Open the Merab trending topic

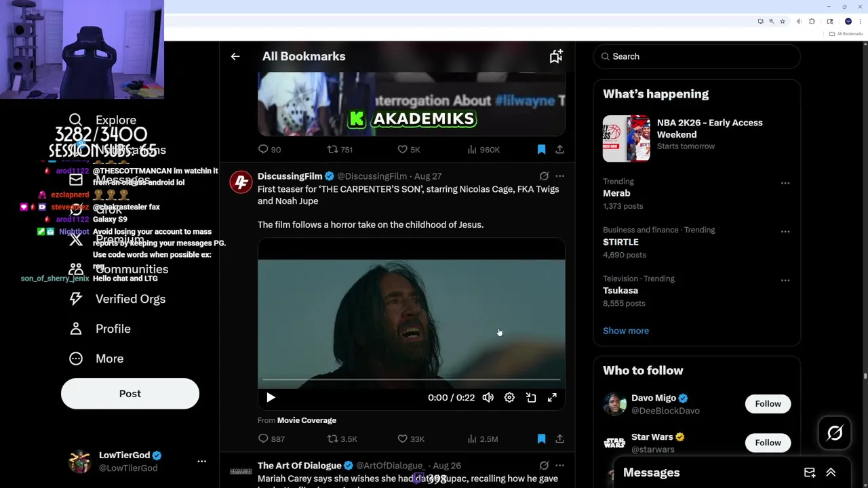tap(616, 193)
